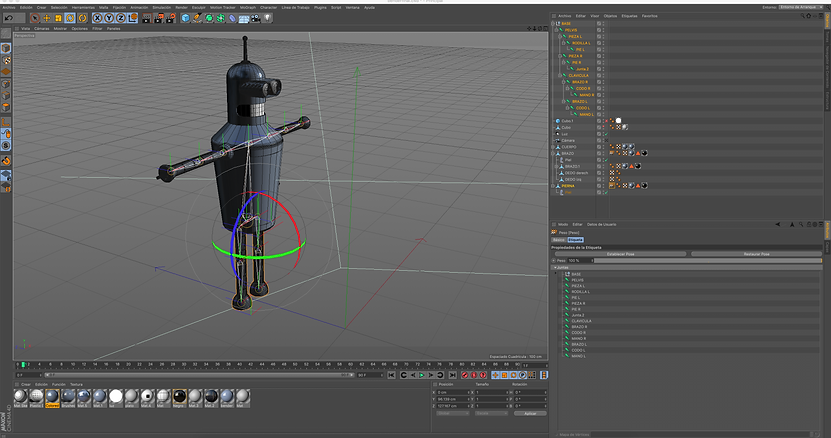This screenshot has width=831, height=438.
Task: Select the Rotate tool
Action: [x=69, y=18]
